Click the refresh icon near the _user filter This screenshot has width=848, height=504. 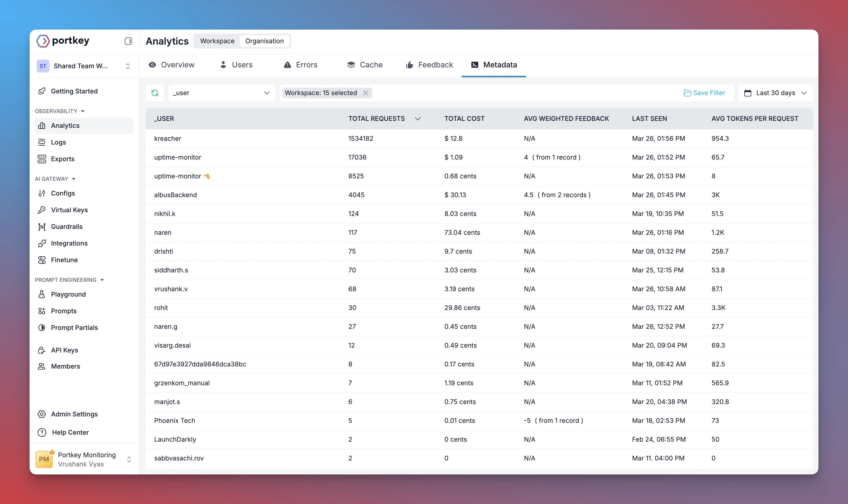(x=155, y=93)
